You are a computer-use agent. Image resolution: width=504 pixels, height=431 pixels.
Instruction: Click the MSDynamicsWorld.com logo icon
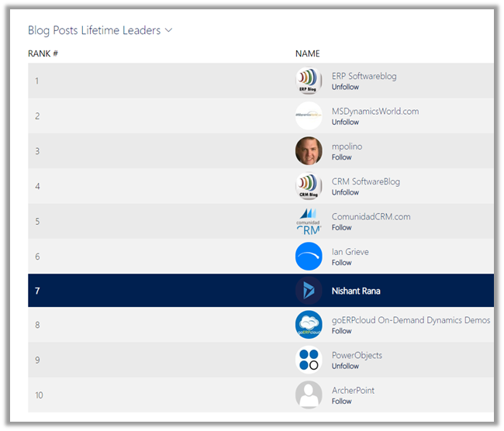coord(309,116)
